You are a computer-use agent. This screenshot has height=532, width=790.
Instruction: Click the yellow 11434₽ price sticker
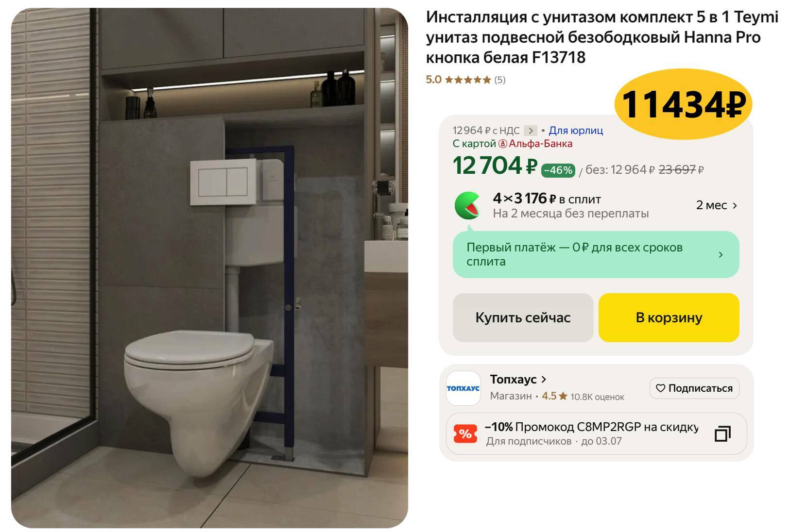pos(683,104)
